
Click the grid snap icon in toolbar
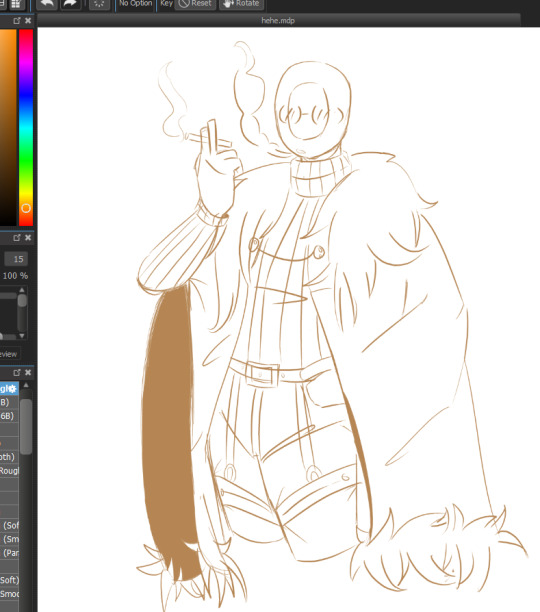(x=16, y=4)
